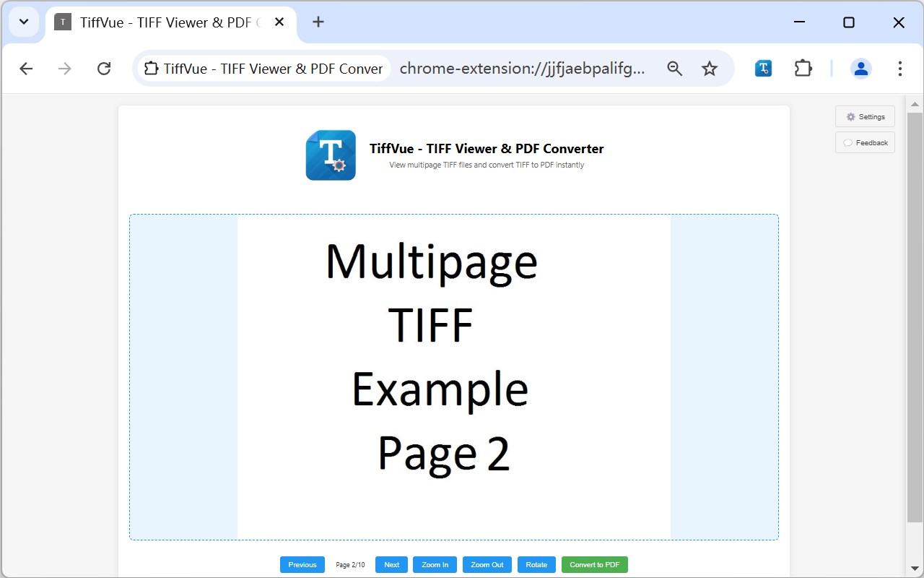Click the TIFF page image preview
The image size is (924, 578).
coord(454,377)
